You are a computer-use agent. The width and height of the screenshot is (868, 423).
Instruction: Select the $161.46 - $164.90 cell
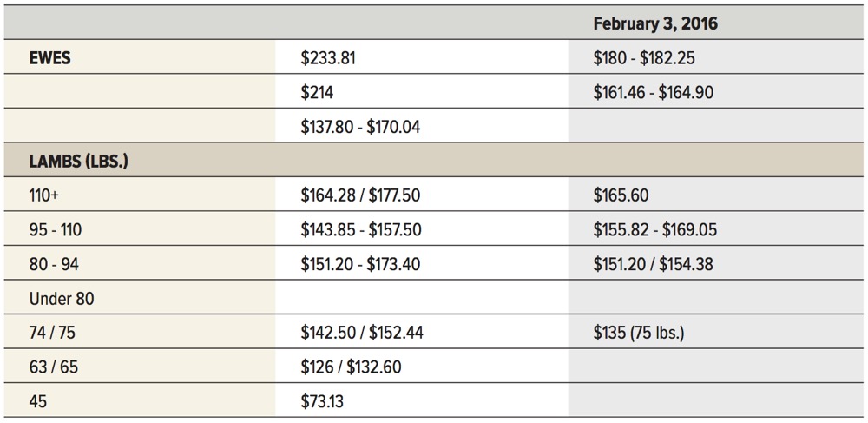[653, 92]
